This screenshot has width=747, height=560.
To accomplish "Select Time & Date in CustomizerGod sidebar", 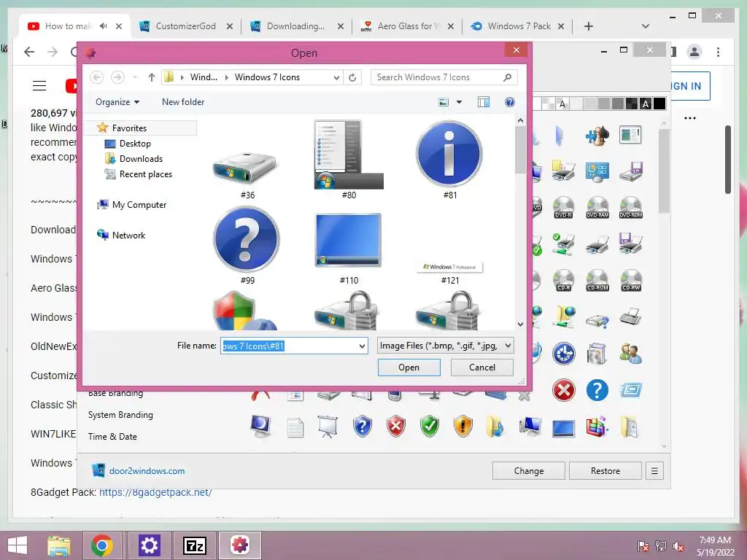I will point(112,437).
